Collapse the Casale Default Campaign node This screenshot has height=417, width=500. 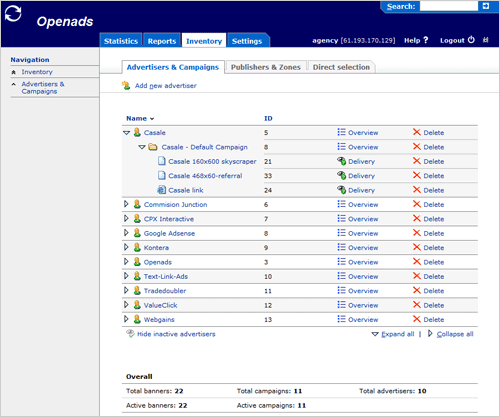(142, 147)
